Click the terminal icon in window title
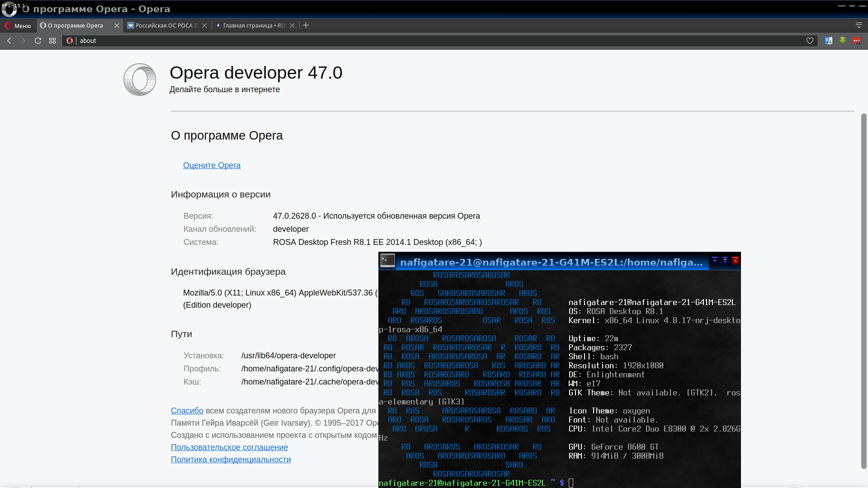This screenshot has height=488, width=868. click(387, 260)
